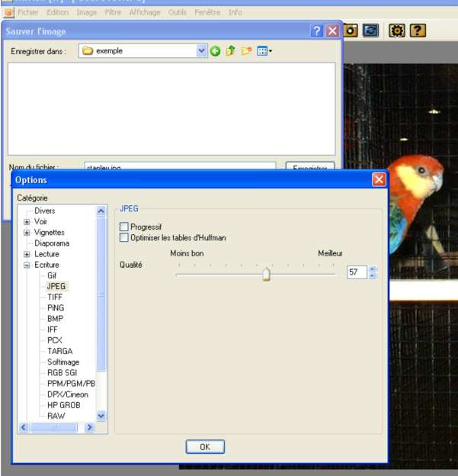The width and height of the screenshot is (458, 476).
Task: Select DPX/Cineon under Ecriture
Action: tap(68, 394)
